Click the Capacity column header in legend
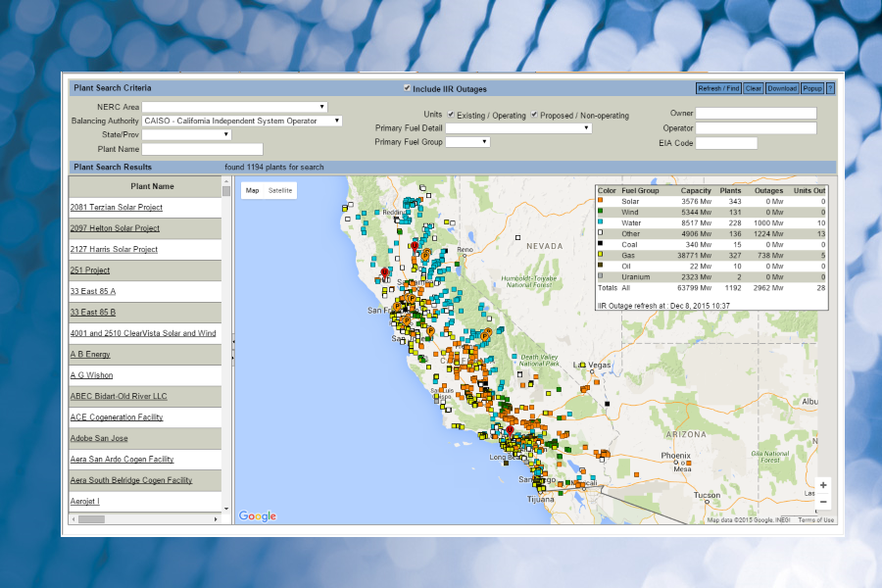Screen dimensions: 882x588 [x=696, y=191]
